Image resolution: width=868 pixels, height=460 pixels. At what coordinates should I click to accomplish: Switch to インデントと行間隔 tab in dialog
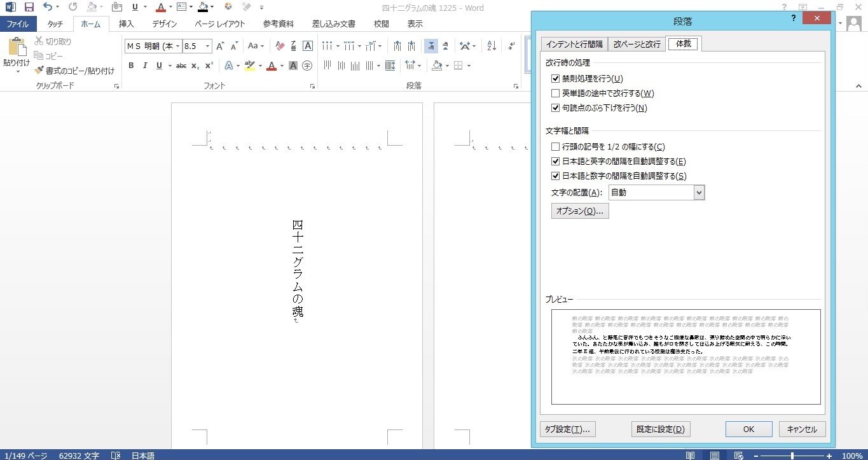point(574,45)
